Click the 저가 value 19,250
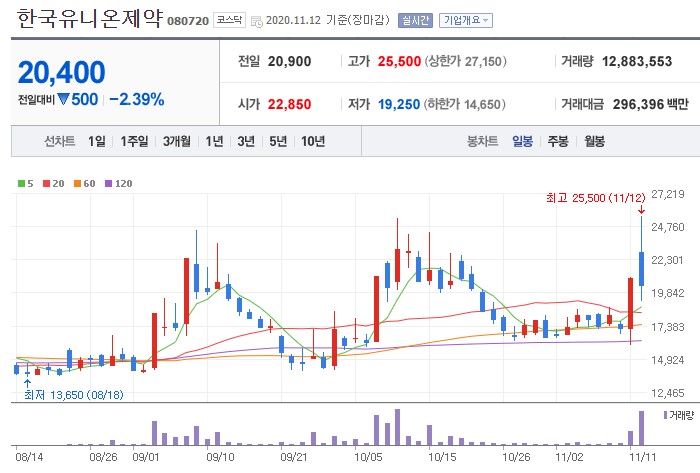 pos(399,104)
